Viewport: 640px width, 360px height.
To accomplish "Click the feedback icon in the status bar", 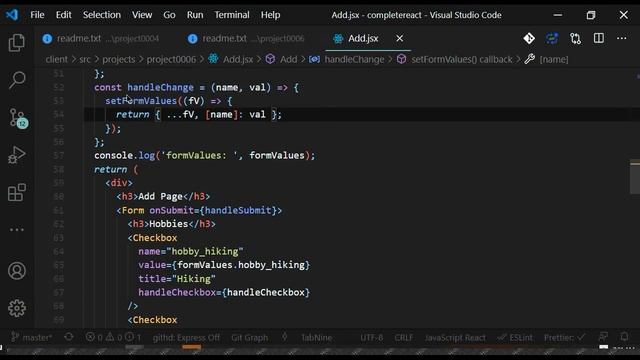I will click(603, 337).
